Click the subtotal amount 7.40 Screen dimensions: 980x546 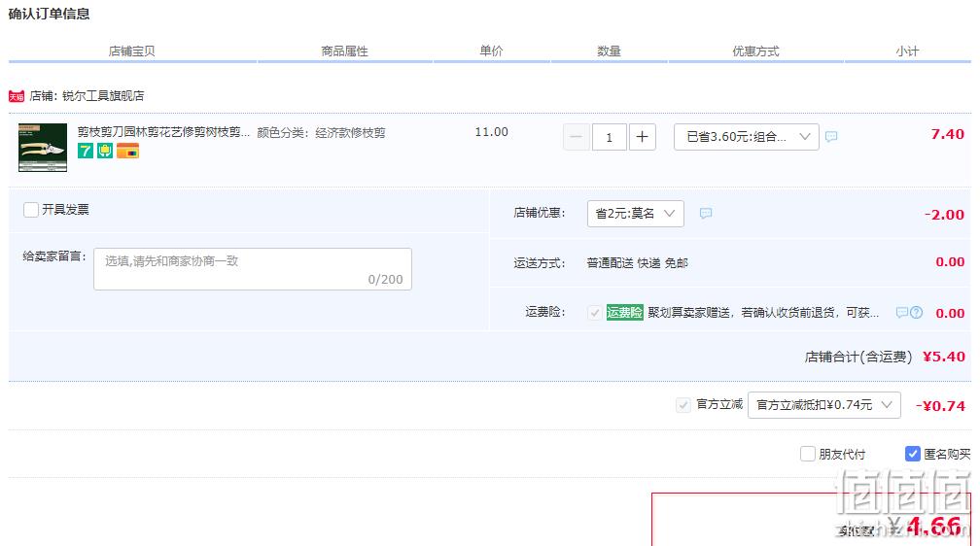[x=948, y=134]
